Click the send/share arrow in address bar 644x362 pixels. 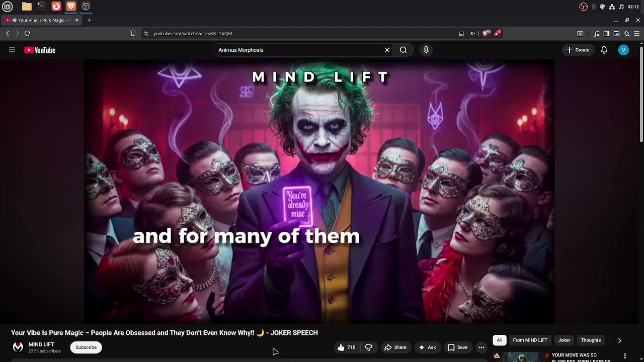pos(472,33)
